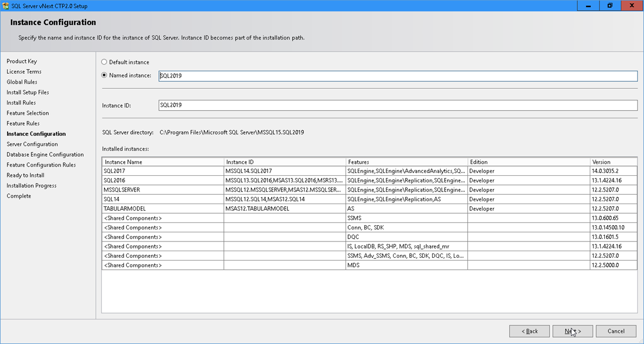Cancel the SQL Server setup
Image resolution: width=644 pixels, height=344 pixels.
click(616, 332)
